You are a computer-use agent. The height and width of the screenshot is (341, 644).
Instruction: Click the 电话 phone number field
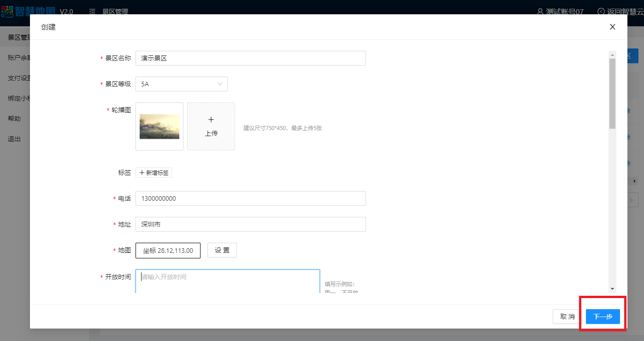pyautogui.click(x=250, y=198)
